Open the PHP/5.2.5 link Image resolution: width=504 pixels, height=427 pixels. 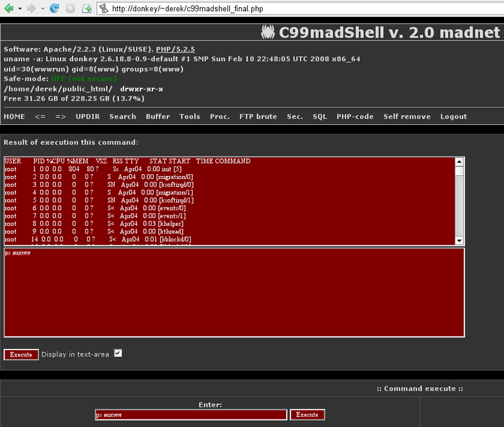click(x=175, y=49)
